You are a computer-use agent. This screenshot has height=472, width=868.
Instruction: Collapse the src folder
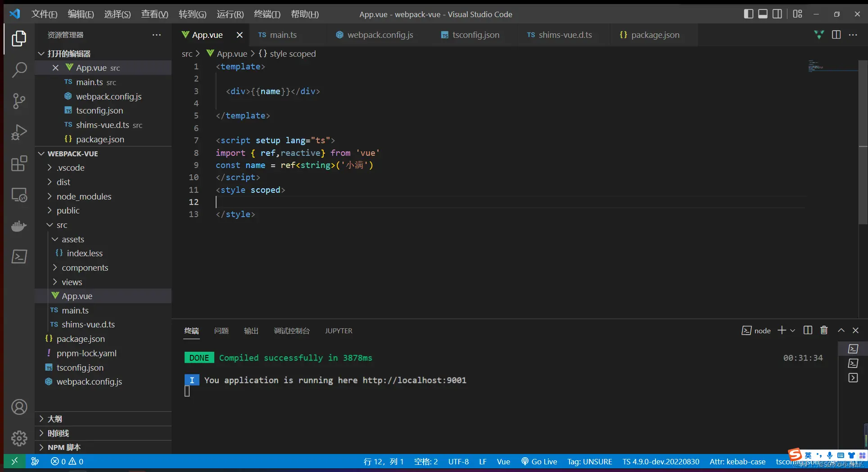click(x=103, y=225)
